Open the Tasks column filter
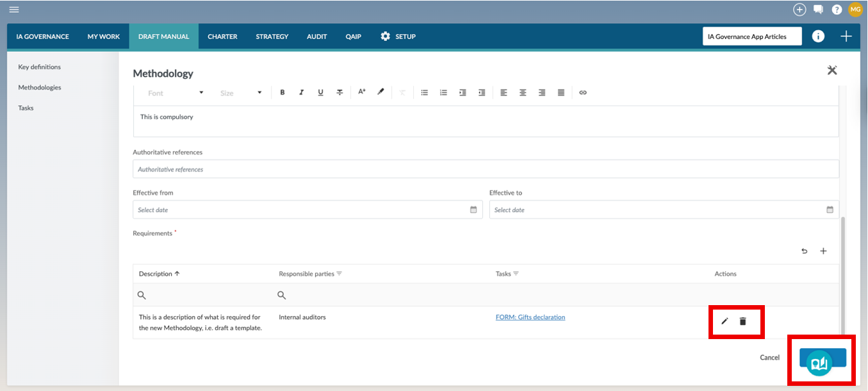Viewport: 868px width, 391px height. coord(516,274)
